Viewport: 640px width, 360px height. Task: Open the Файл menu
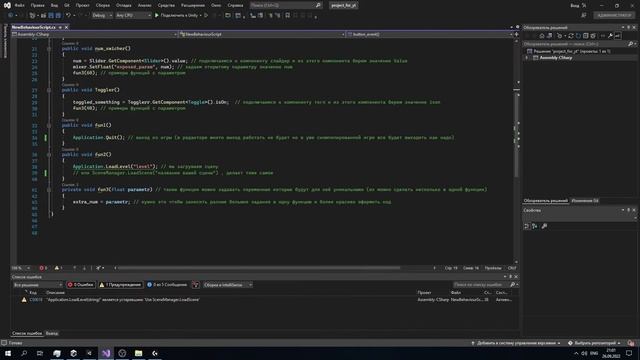tap(19, 5)
